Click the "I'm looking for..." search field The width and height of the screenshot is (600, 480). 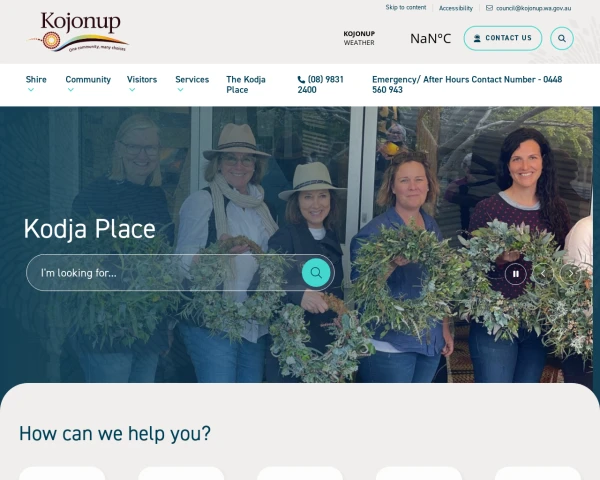tap(164, 273)
